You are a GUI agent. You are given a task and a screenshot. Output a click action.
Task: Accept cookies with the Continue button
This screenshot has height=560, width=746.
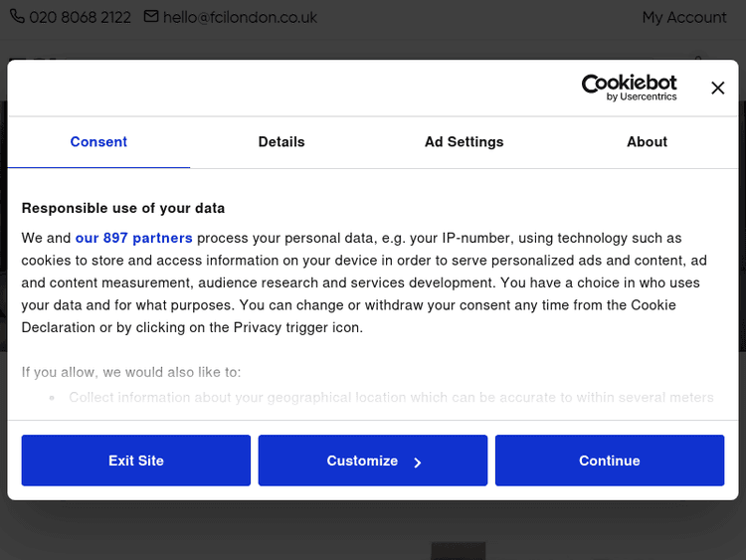click(609, 461)
